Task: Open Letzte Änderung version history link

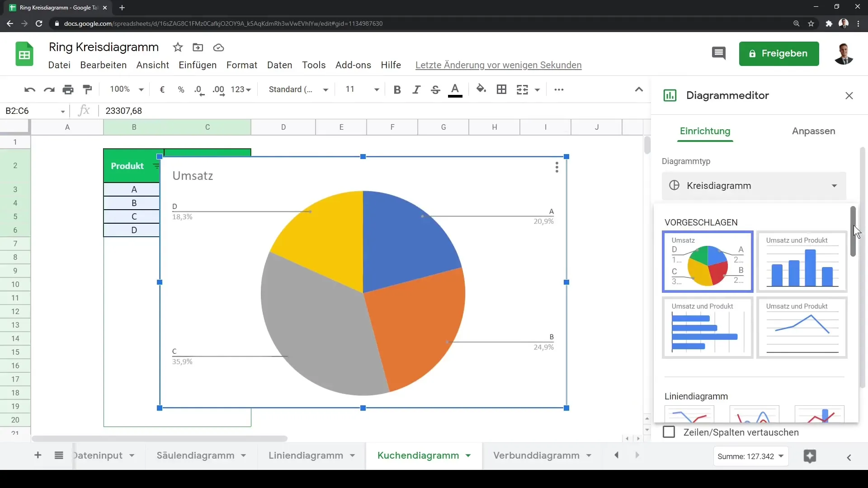Action: coord(498,65)
